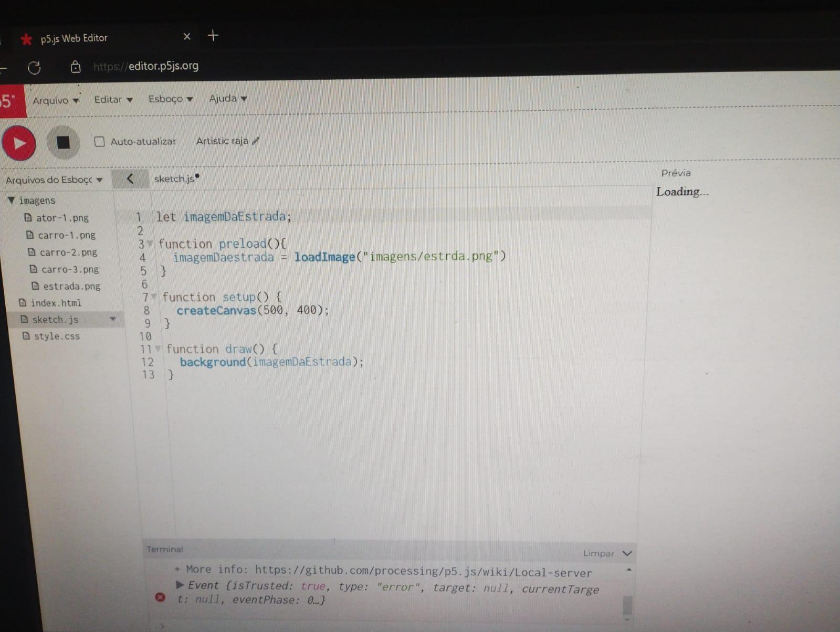
Task: Click the Prévia label
Action: (x=676, y=173)
